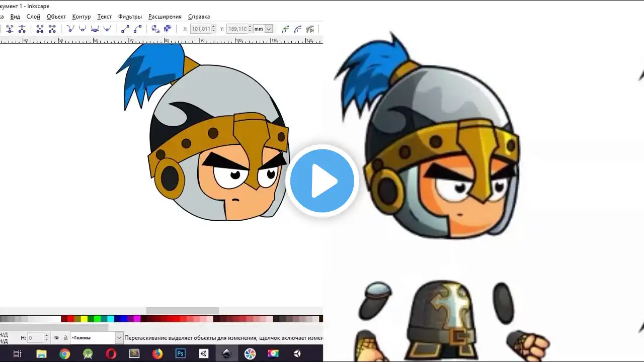
Task: Toggle path effect parameters display
Action: click(x=310, y=29)
